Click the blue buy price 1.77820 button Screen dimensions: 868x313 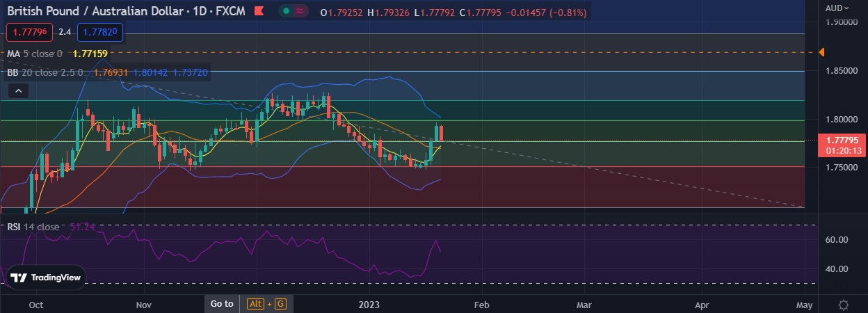[100, 31]
